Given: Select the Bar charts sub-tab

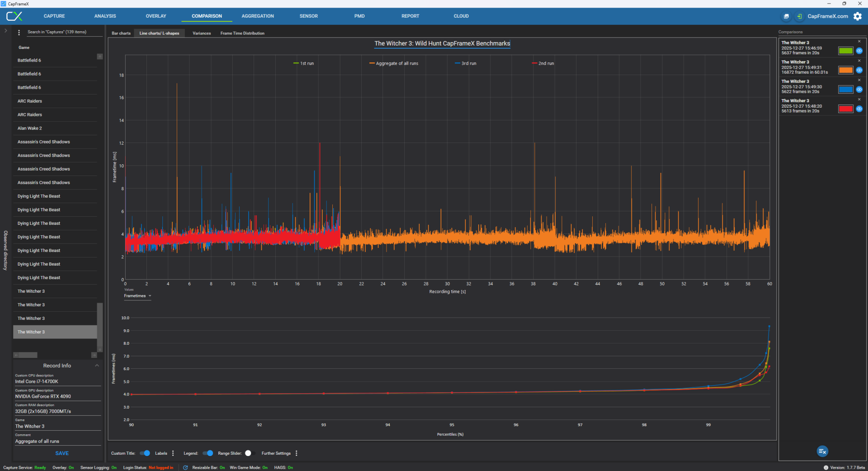Looking at the screenshot, I should click(x=121, y=33).
